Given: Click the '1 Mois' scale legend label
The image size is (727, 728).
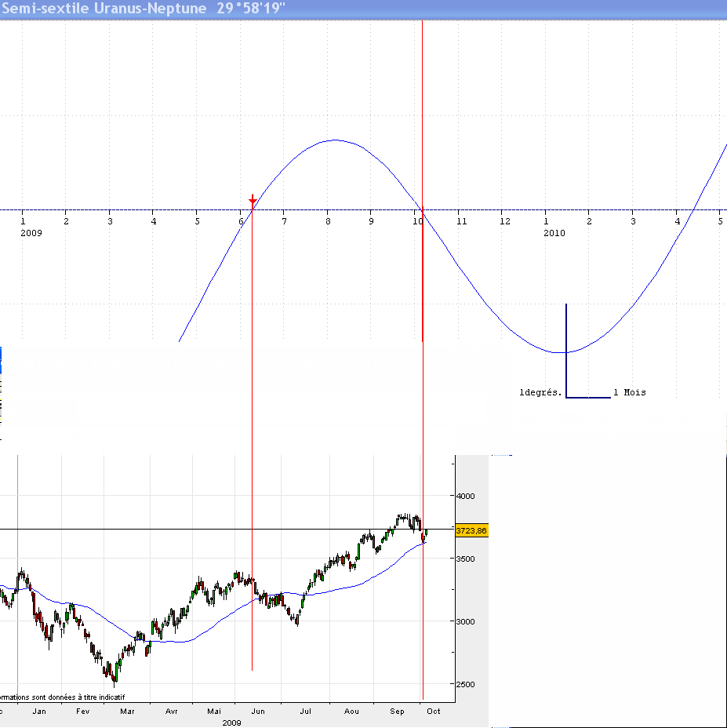Looking at the screenshot, I should [x=630, y=392].
